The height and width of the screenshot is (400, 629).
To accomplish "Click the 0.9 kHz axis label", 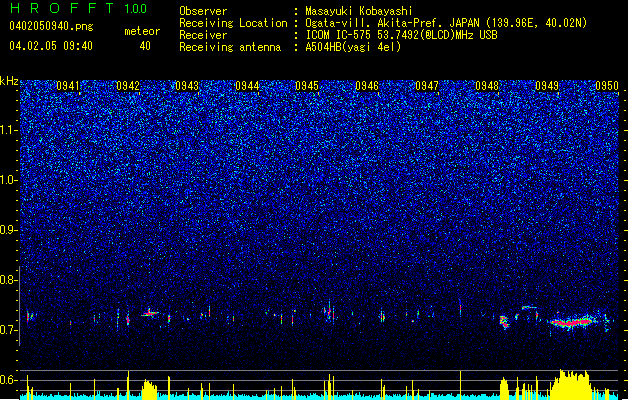I will coord(9,230).
